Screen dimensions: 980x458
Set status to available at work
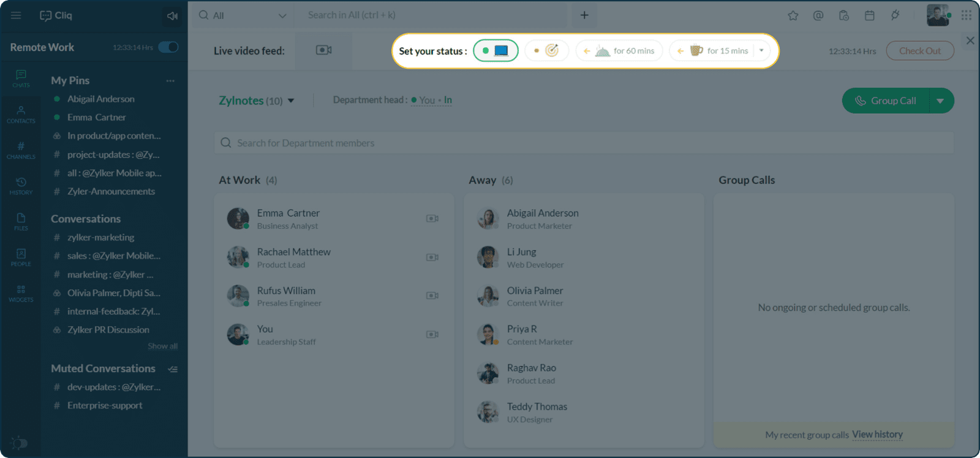(496, 51)
